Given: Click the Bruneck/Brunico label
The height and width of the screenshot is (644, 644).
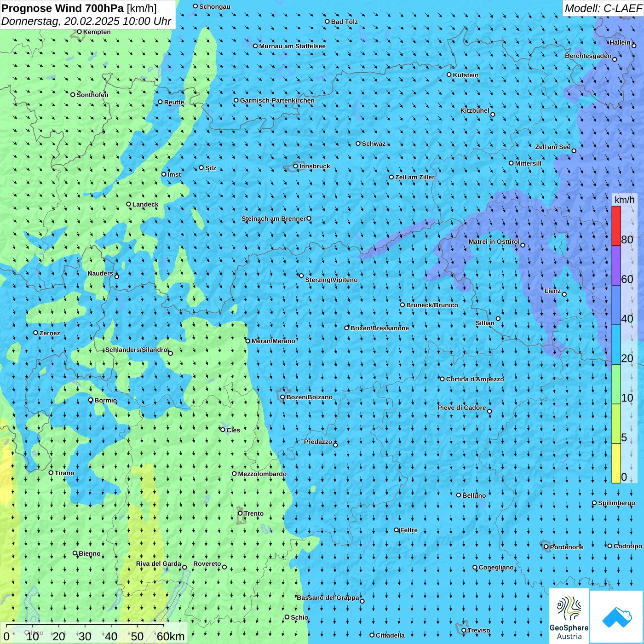Looking at the screenshot, I should click(x=432, y=305).
